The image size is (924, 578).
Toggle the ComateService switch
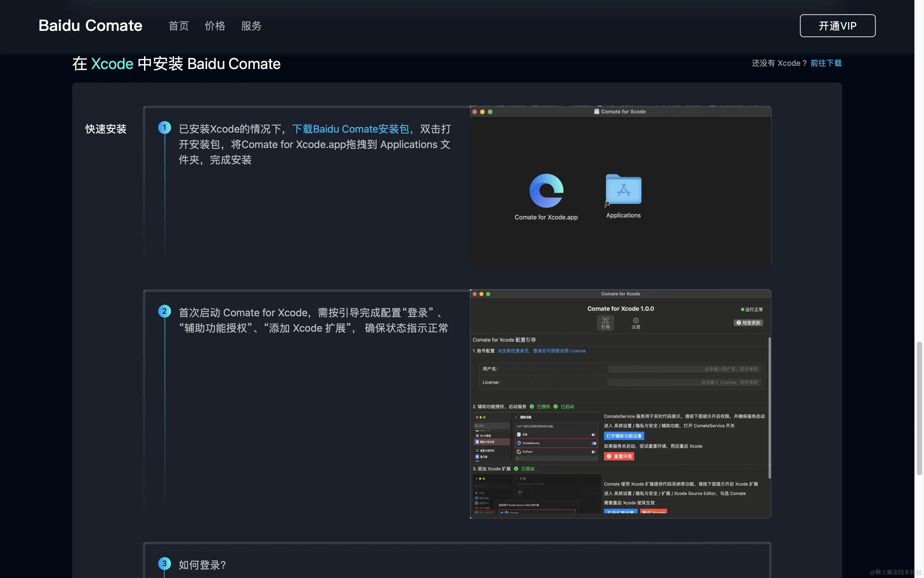(594, 443)
